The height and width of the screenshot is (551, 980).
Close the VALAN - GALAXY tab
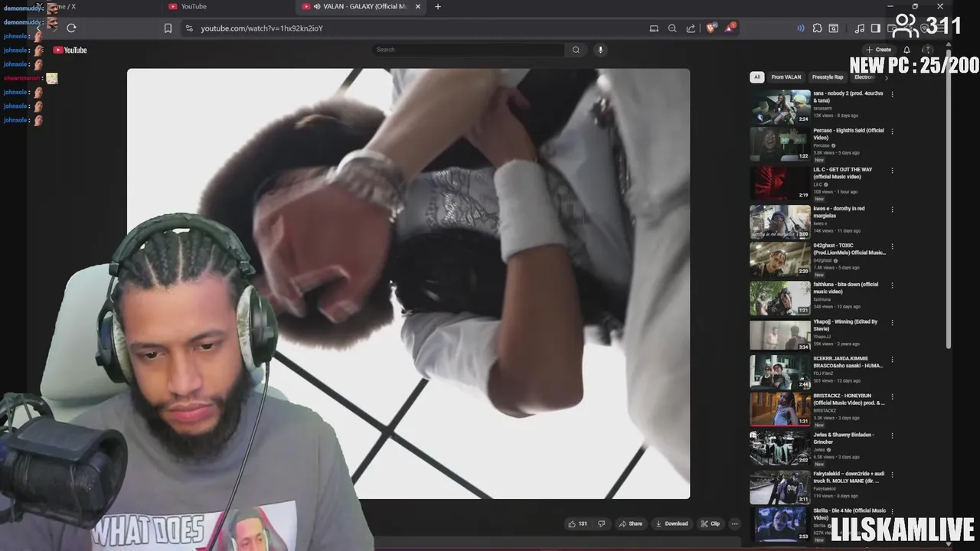coord(418,7)
